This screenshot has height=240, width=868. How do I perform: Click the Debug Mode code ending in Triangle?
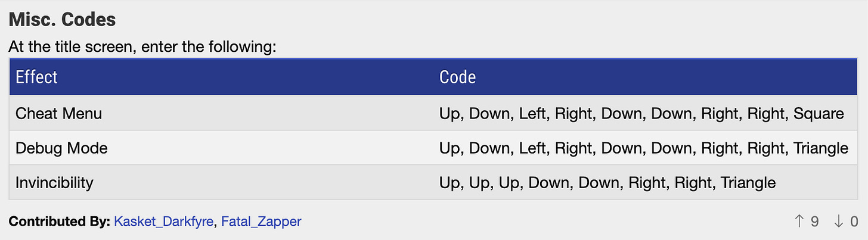coord(644,148)
